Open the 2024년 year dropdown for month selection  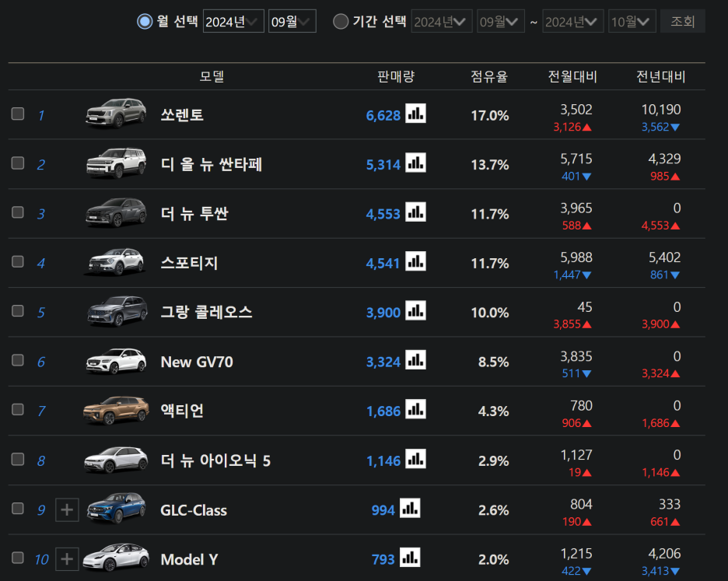coord(233,21)
